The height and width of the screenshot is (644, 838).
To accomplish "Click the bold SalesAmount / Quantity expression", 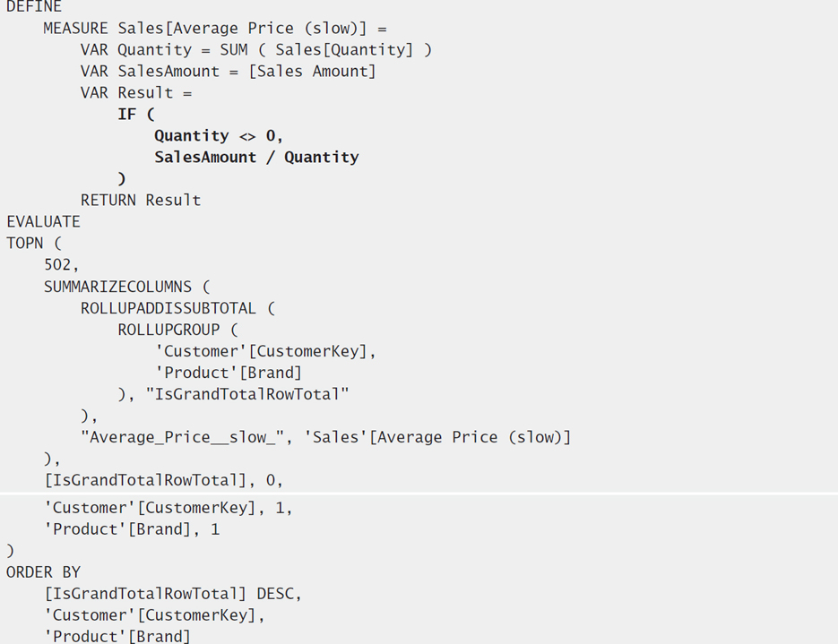I will 256,158.
